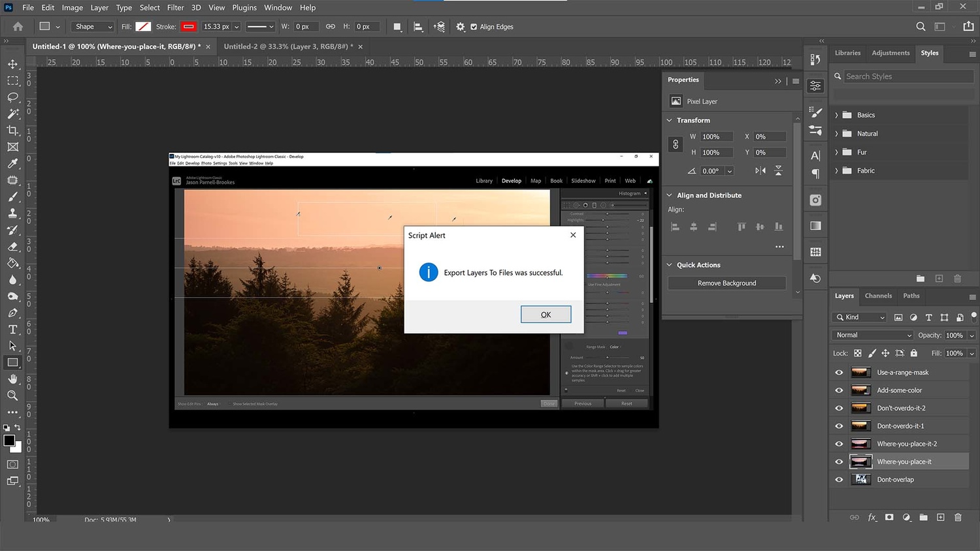The width and height of the screenshot is (980, 551).
Task: Expand the Basics styles folder
Action: pyautogui.click(x=836, y=115)
